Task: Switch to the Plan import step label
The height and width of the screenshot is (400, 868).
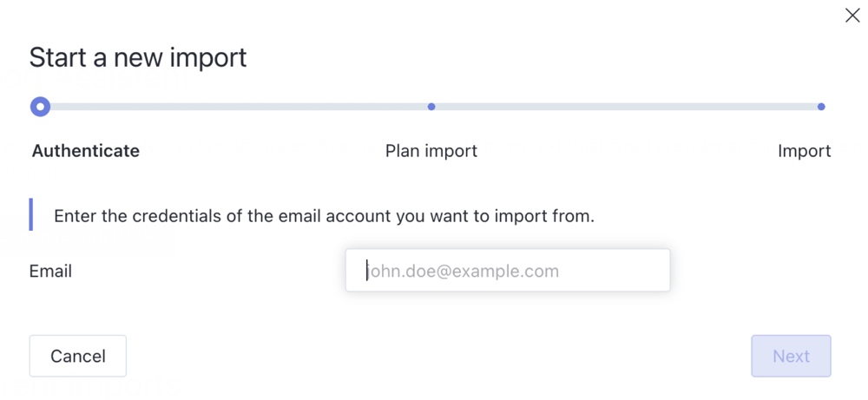Action: tap(431, 150)
